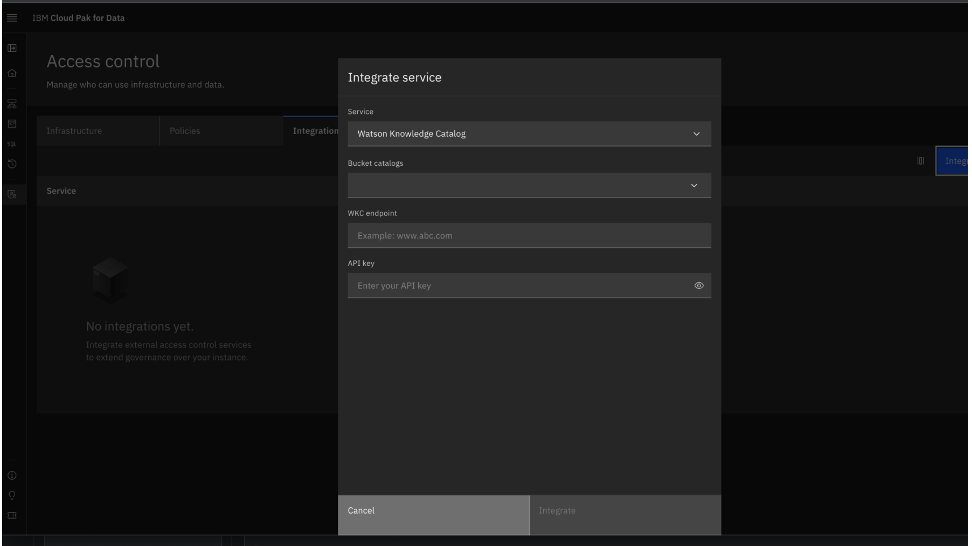Image resolution: width=972 pixels, height=546 pixels.
Task: Open the Service dropdown showing Watson Knowledge Catalog
Action: (529, 134)
